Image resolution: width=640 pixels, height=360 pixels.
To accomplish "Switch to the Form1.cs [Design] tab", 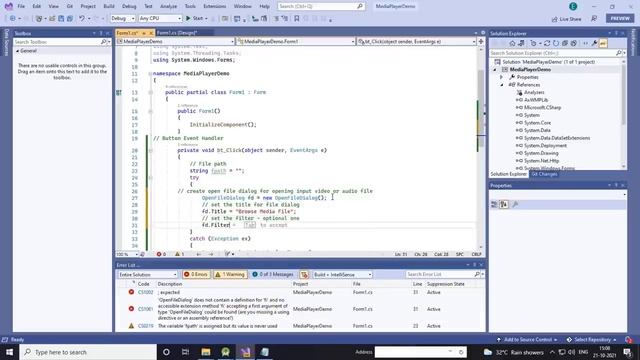I will click(x=177, y=33).
